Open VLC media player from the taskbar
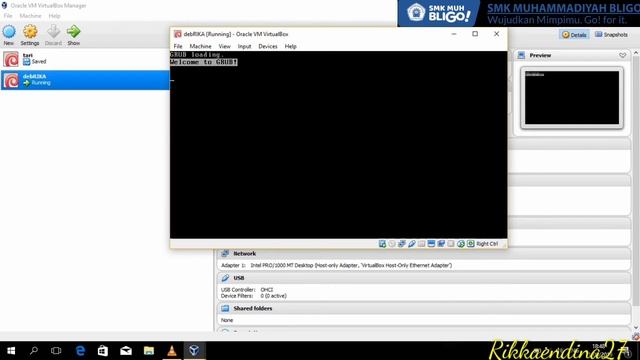This screenshot has width=640, height=360. (171, 351)
